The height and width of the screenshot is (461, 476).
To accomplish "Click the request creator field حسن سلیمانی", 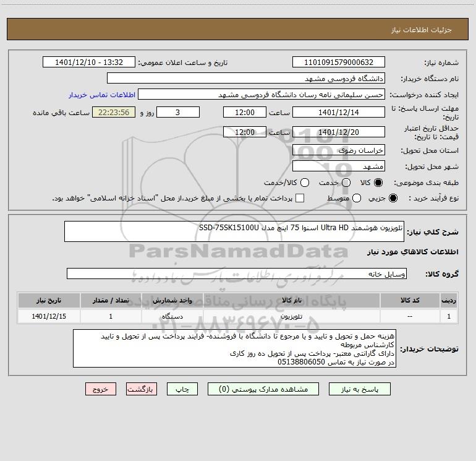I will pyautogui.click(x=261, y=94).
